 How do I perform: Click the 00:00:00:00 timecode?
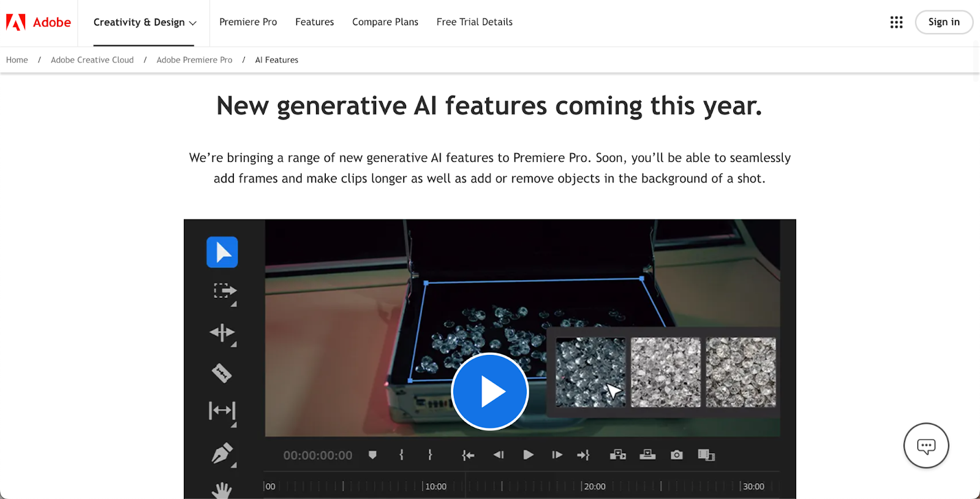pyautogui.click(x=318, y=455)
